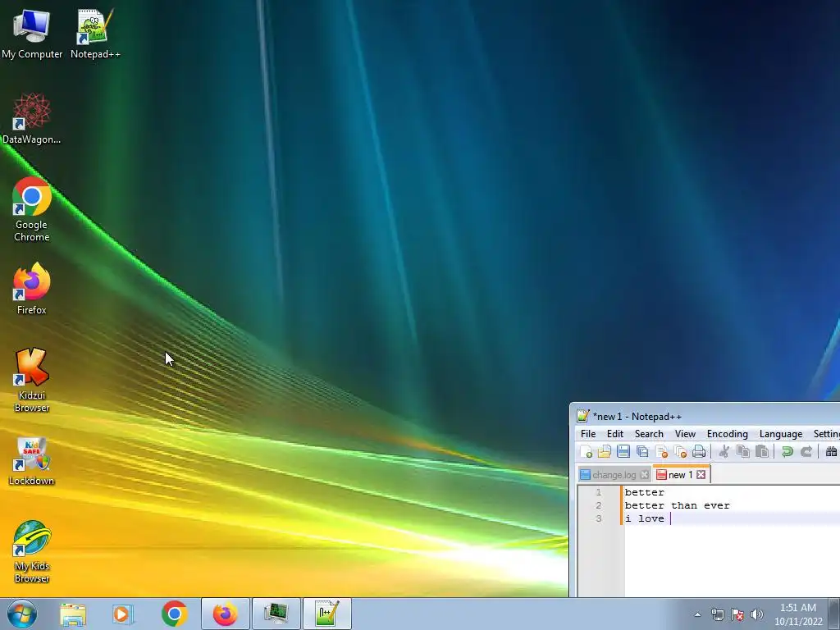Click the volume speaker tray icon
This screenshot has height=630, width=840.
[x=756, y=614]
